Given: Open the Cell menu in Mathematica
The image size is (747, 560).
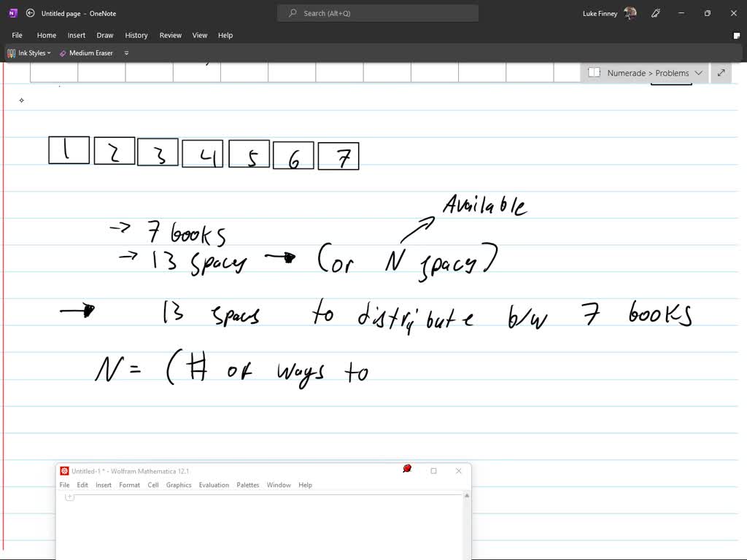Looking at the screenshot, I should [x=153, y=485].
